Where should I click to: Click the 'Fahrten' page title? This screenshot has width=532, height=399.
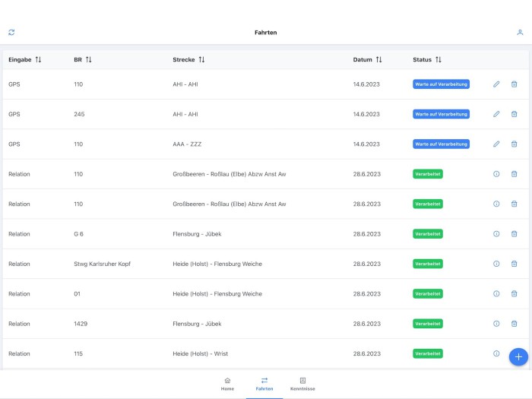pyautogui.click(x=266, y=33)
